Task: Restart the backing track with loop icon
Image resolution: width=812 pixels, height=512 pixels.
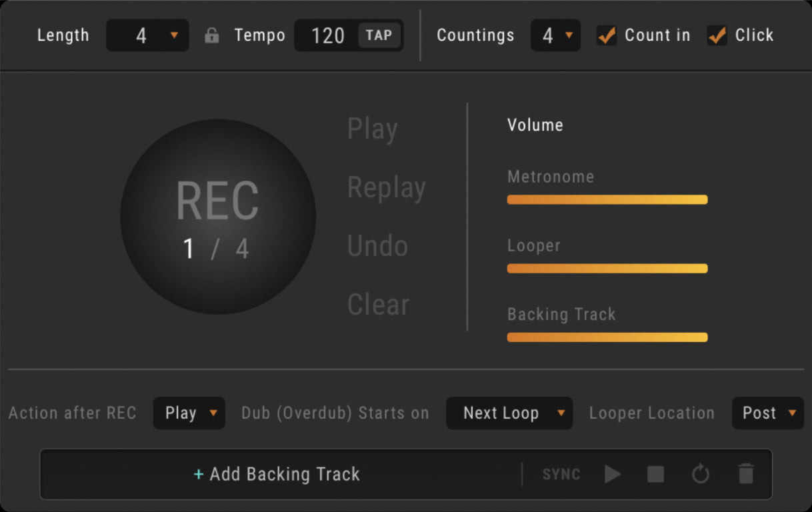Action: point(700,474)
